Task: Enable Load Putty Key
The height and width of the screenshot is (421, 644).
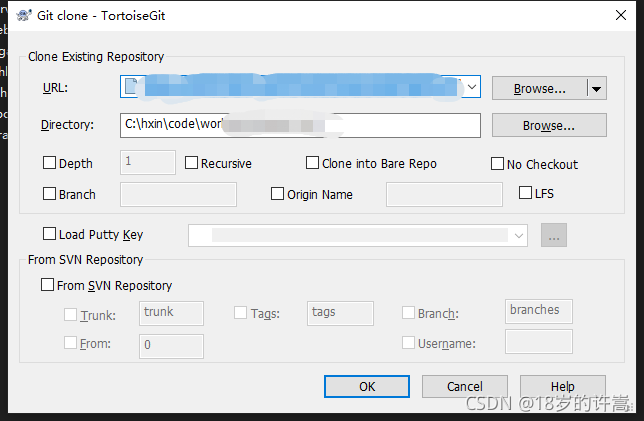Action: pos(49,234)
